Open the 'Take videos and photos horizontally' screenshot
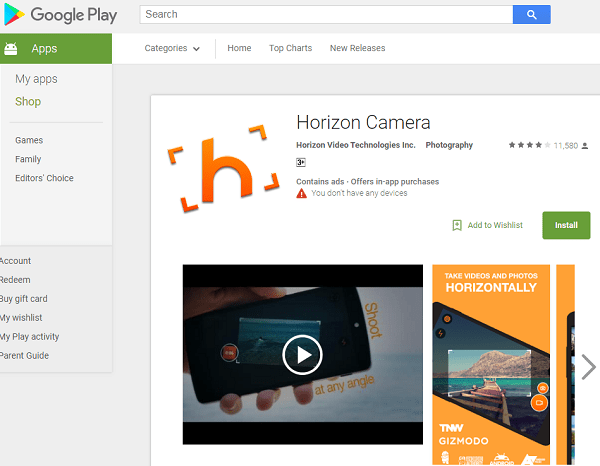This screenshot has width=600, height=466. (x=491, y=364)
